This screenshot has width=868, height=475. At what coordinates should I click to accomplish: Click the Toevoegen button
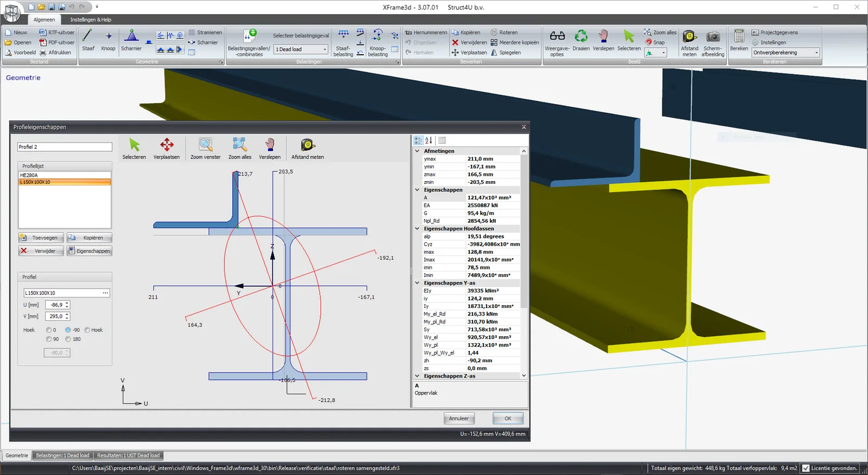pos(41,237)
